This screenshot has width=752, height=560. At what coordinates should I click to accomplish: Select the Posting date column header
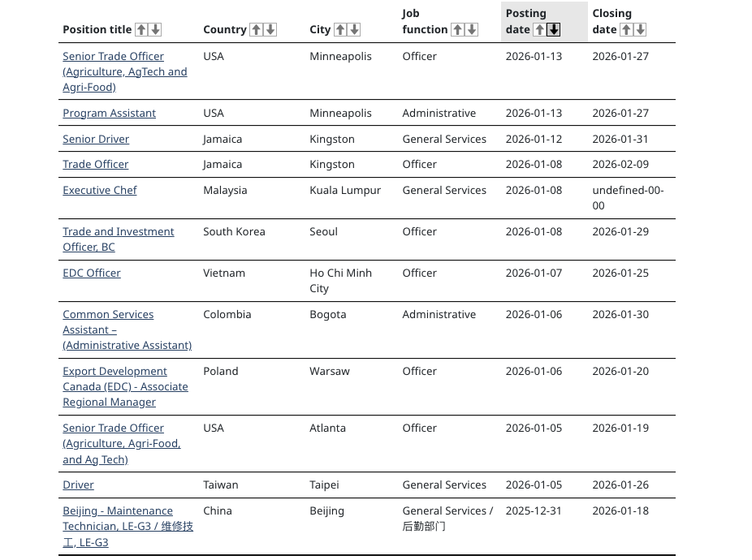coord(525,21)
